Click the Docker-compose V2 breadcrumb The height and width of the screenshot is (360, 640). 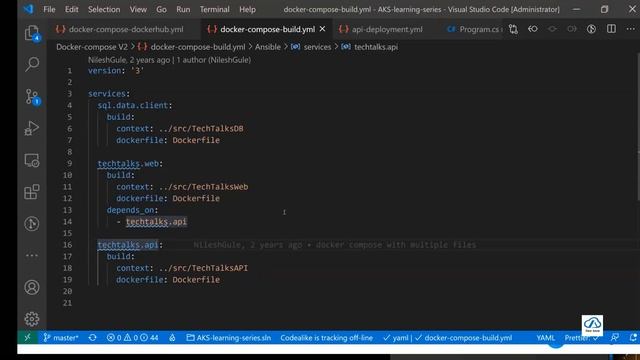click(x=92, y=47)
